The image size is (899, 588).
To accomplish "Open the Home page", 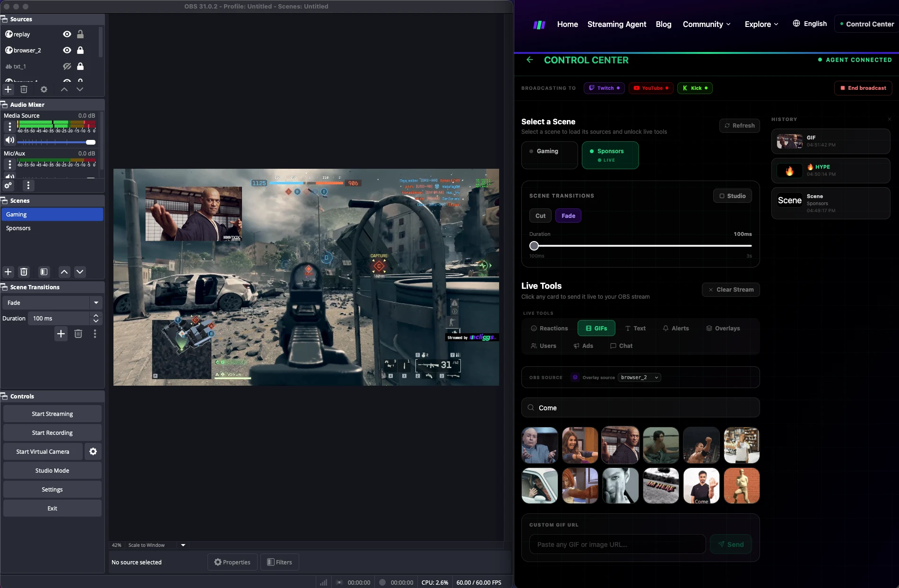I will coord(568,24).
